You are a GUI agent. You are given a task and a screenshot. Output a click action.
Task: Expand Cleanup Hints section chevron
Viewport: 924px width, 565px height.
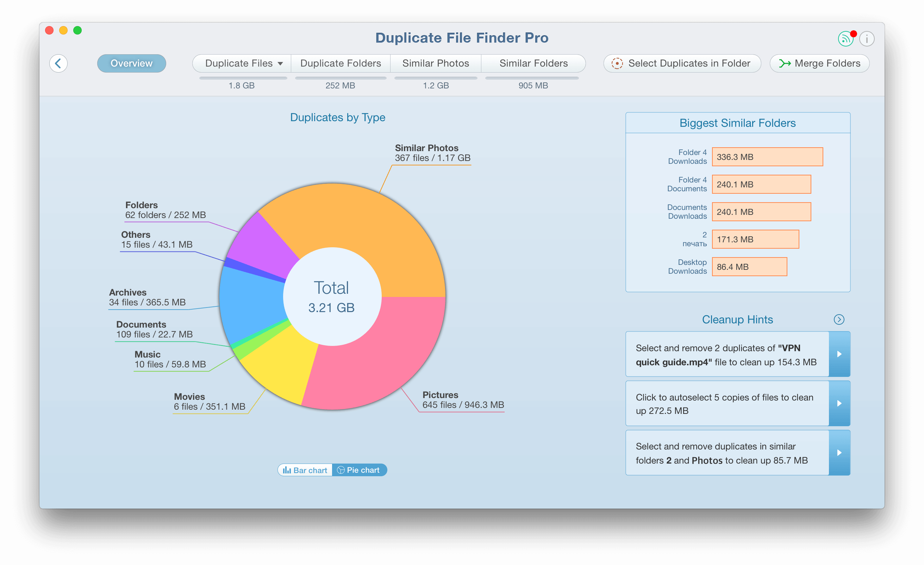click(839, 319)
